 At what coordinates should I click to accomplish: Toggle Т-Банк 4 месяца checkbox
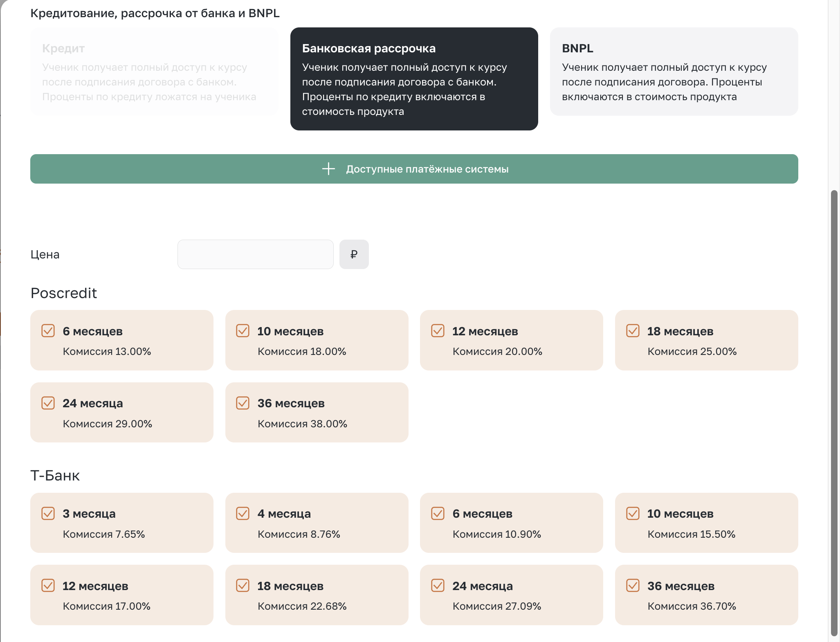coord(243,514)
